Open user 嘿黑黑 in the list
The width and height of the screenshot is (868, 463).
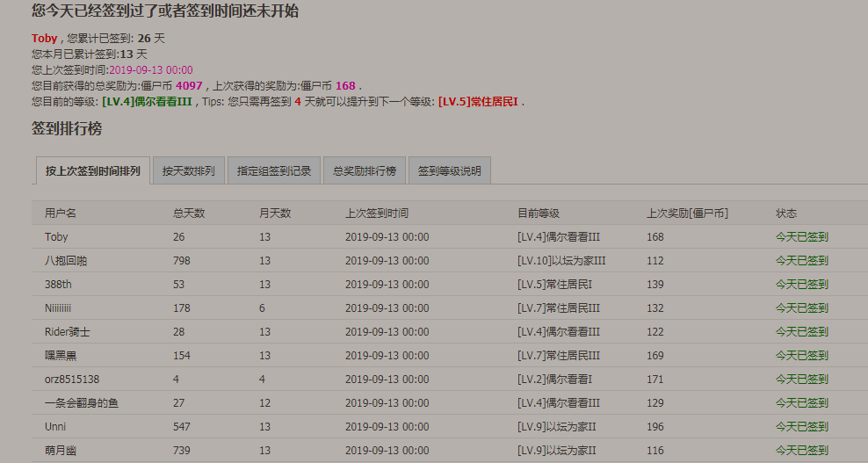coord(61,356)
